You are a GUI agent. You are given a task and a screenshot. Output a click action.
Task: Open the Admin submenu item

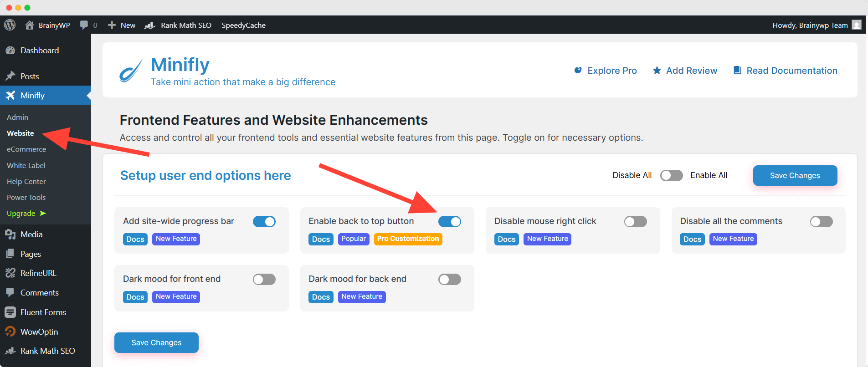coord(17,117)
